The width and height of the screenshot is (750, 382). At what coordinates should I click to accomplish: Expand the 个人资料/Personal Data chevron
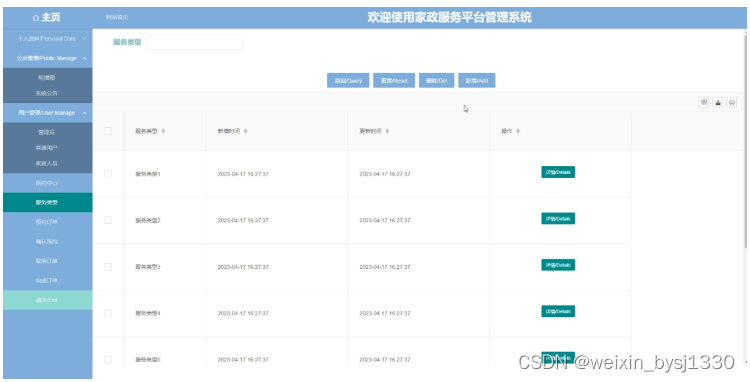[x=84, y=38]
